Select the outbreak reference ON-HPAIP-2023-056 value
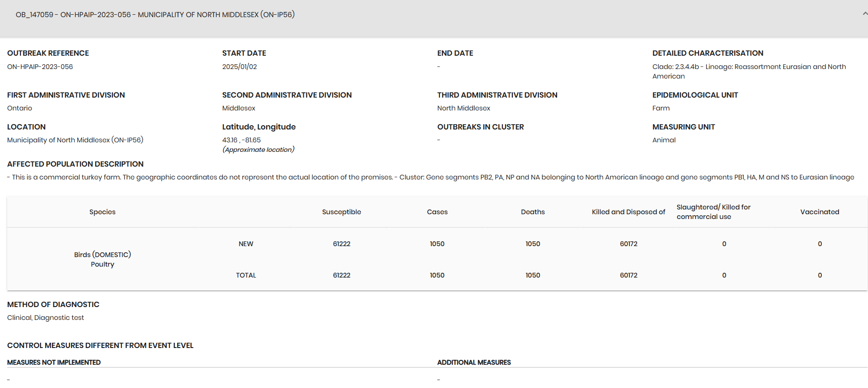868x388 pixels. (x=40, y=67)
